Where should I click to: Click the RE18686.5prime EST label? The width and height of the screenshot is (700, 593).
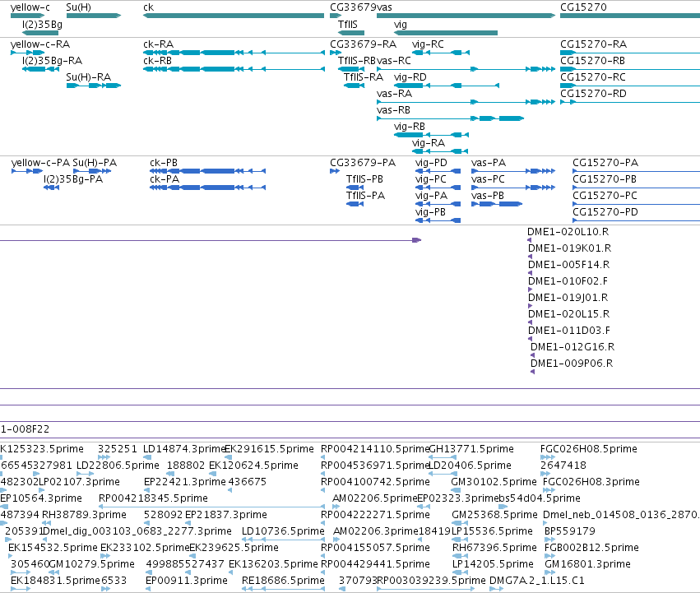283,581
